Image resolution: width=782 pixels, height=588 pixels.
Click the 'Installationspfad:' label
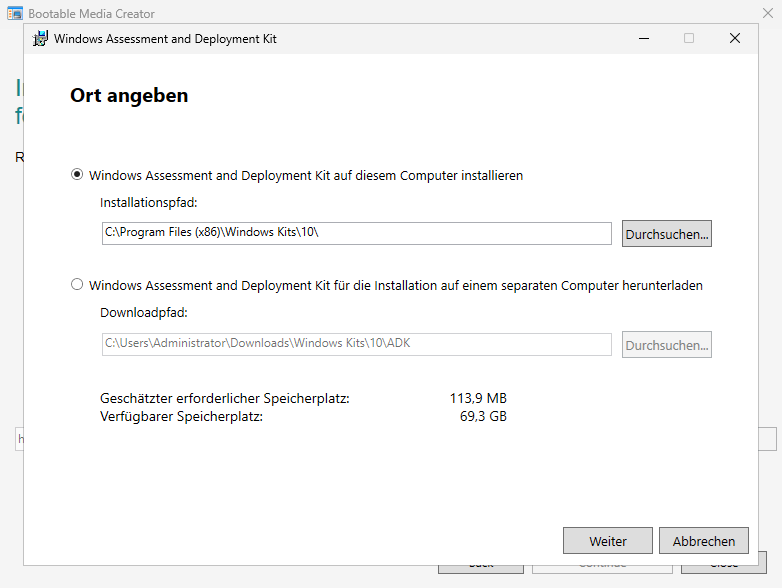pos(149,202)
